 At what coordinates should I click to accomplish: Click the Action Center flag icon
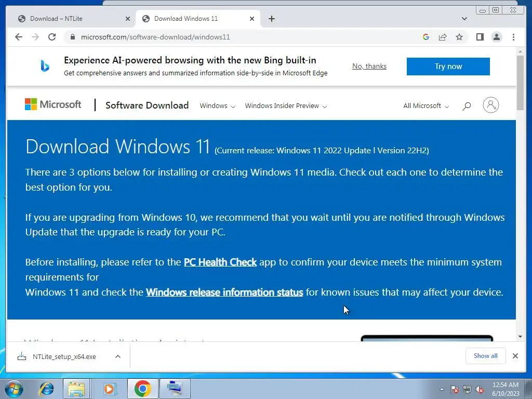454,389
